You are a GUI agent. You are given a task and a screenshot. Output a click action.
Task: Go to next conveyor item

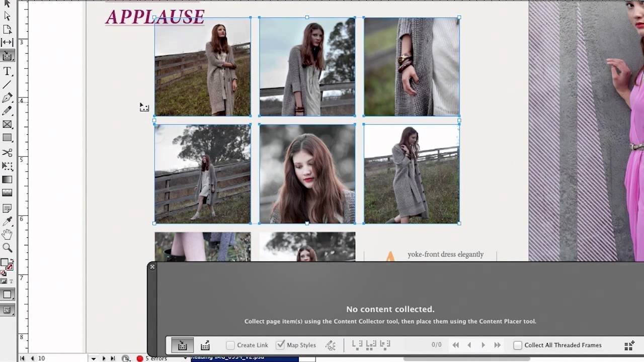[483, 345]
